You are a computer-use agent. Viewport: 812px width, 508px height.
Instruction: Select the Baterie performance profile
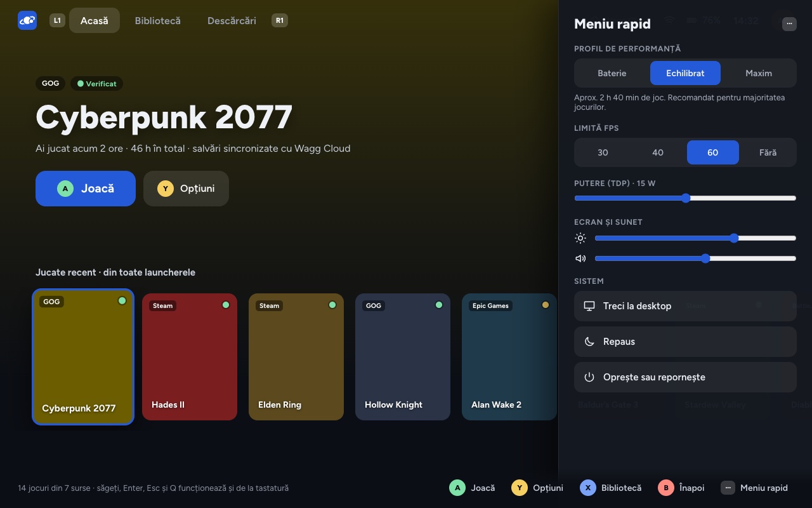pyautogui.click(x=612, y=73)
